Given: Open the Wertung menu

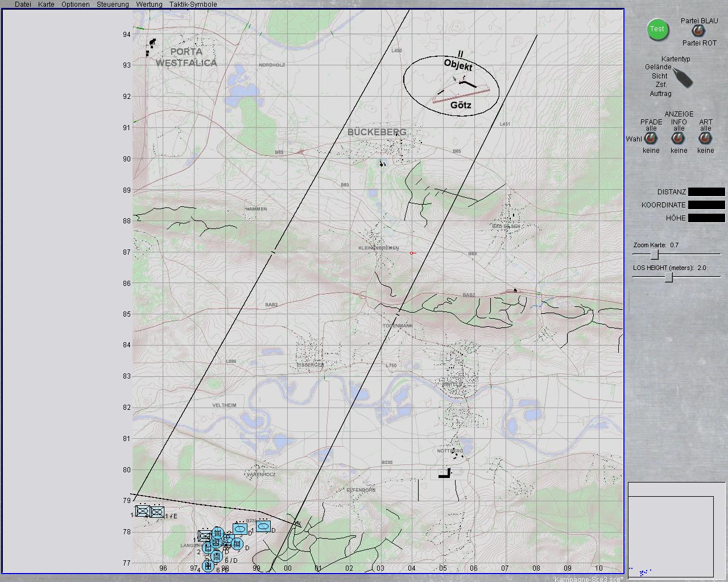Looking at the screenshot, I should point(149,5).
